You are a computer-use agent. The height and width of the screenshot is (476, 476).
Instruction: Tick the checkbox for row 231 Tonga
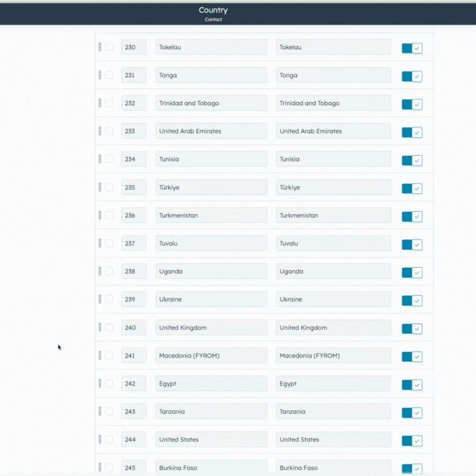(x=109, y=75)
